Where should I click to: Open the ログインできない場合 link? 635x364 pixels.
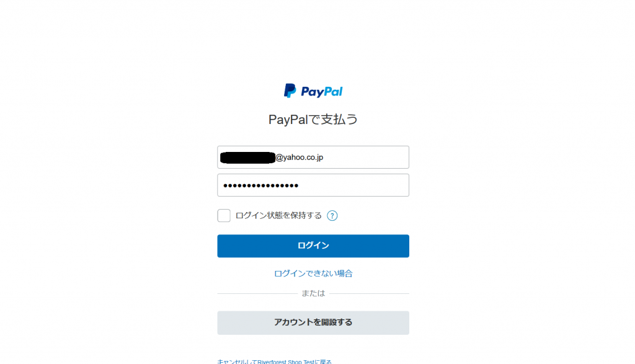point(313,273)
